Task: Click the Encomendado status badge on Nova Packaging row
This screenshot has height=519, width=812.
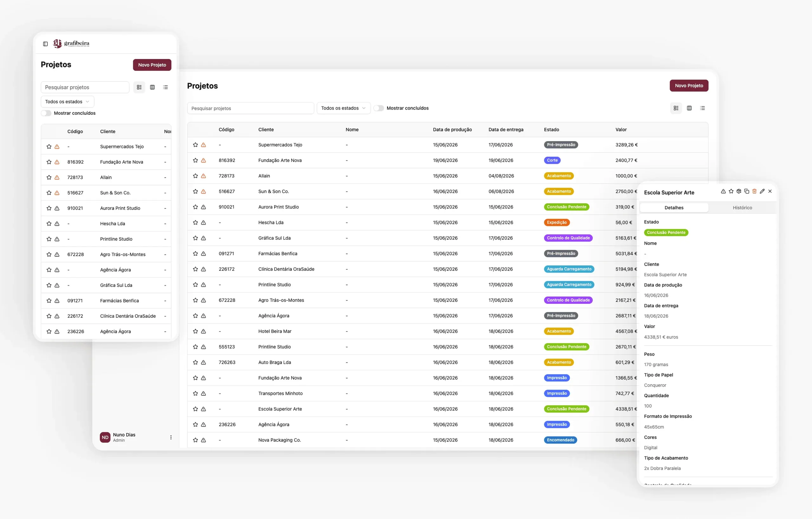Action: [x=560, y=440]
